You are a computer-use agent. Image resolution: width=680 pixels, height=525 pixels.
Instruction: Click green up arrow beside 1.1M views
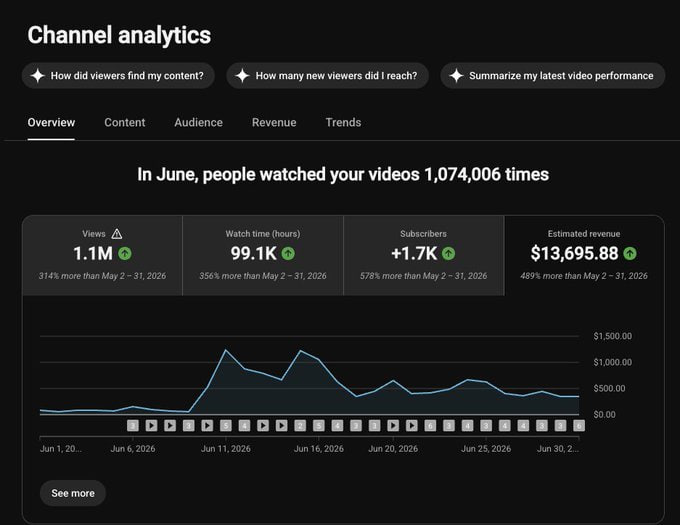click(x=125, y=254)
